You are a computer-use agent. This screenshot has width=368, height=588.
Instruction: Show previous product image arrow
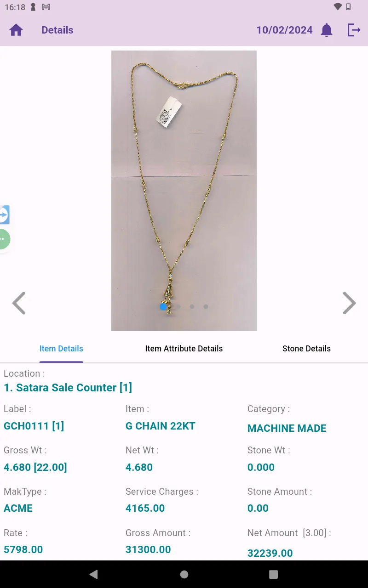click(x=19, y=303)
